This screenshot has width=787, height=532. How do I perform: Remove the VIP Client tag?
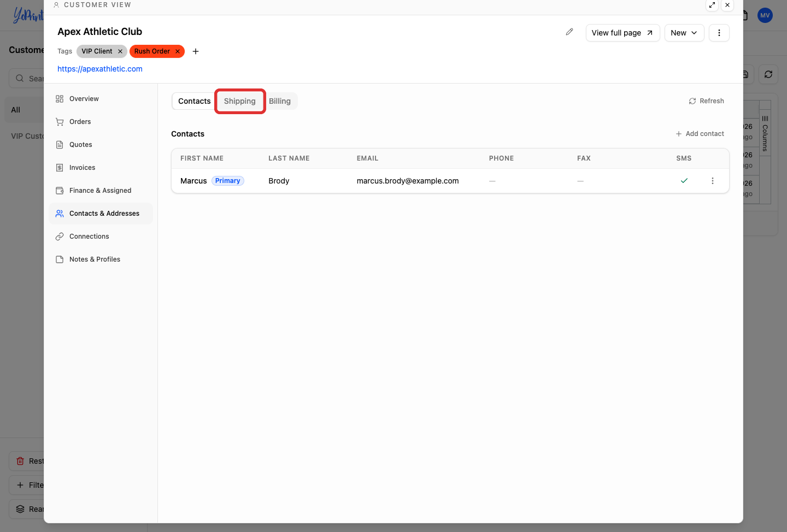tap(120, 51)
